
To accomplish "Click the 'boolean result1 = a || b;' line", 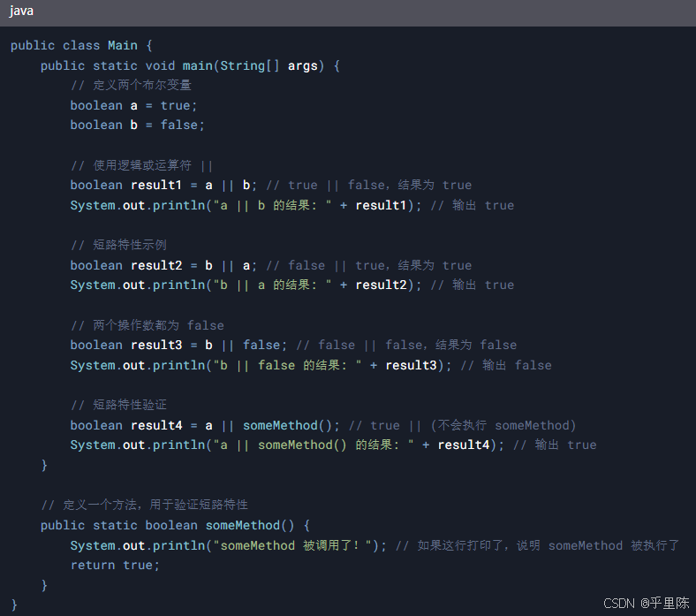I will 271,185.
